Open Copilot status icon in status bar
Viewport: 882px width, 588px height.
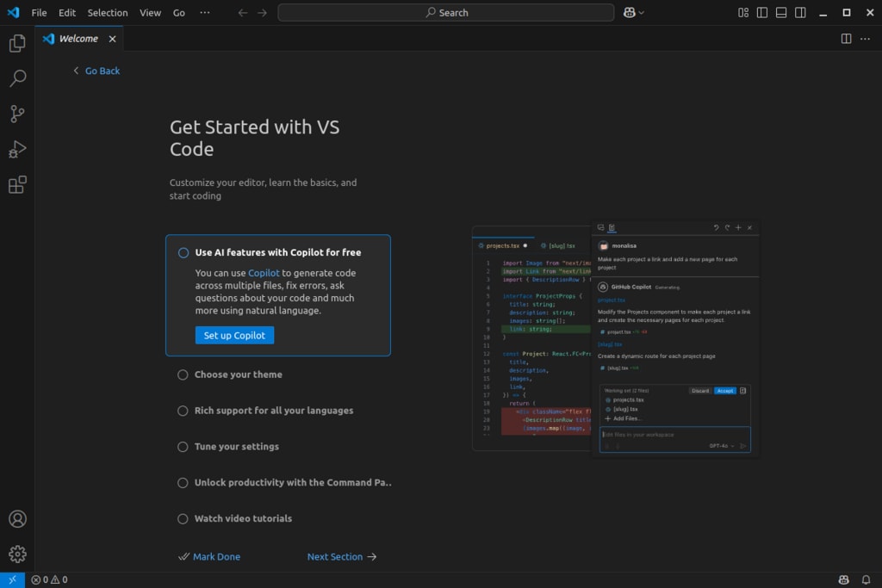pos(844,579)
